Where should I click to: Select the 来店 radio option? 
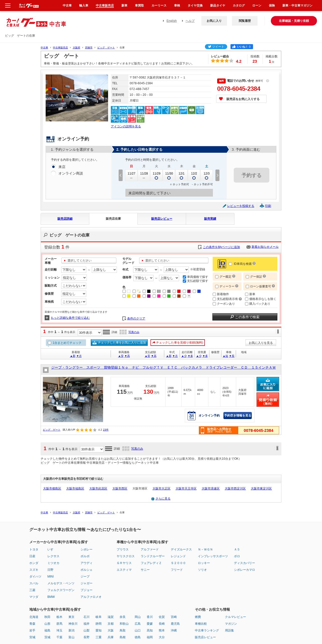53,167
